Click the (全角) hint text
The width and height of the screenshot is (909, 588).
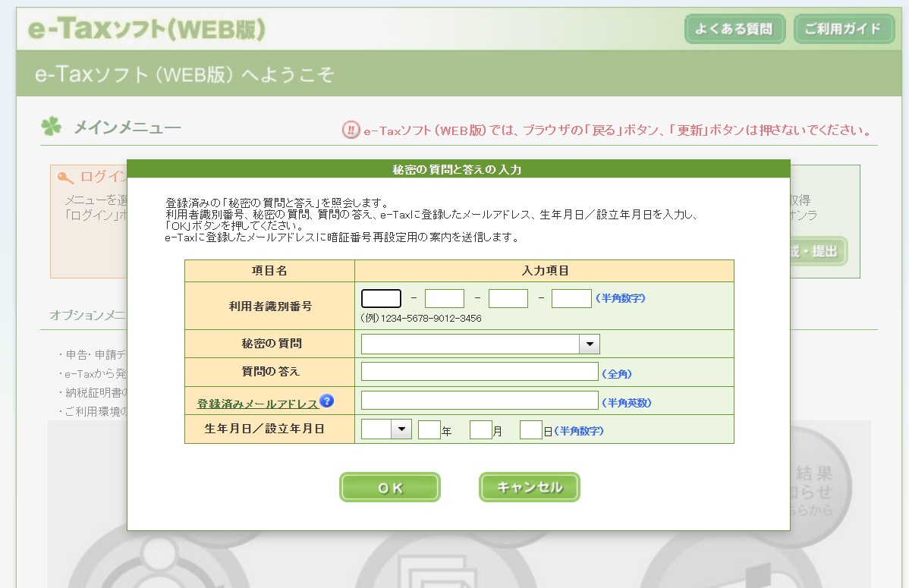(617, 374)
